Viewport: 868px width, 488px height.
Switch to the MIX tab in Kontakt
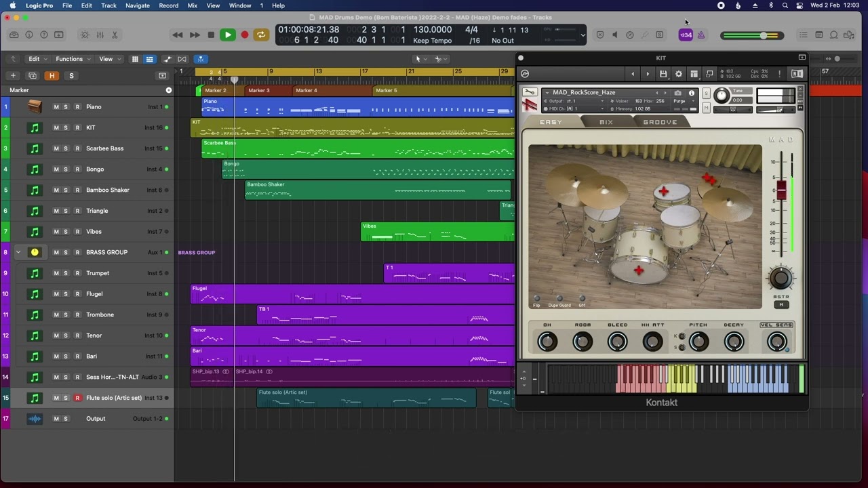(606, 122)
